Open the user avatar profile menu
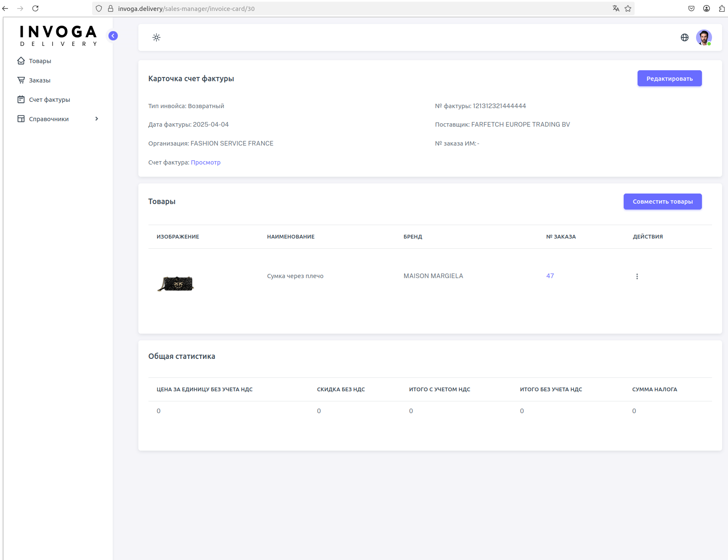The height and width of the screenshot is (560, 728). (704, 37)
